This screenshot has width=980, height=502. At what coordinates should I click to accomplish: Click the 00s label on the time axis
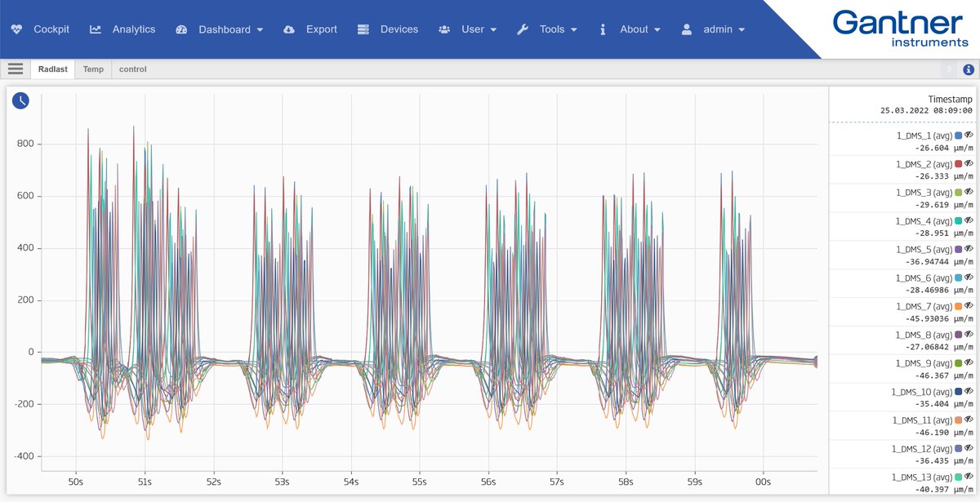click(763, 483)
